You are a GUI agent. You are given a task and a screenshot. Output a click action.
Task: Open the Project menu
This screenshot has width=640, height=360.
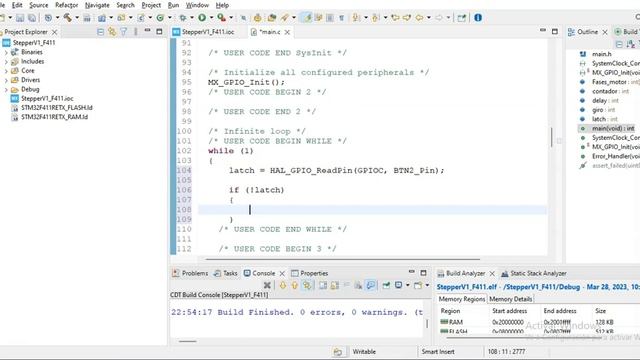151,5
